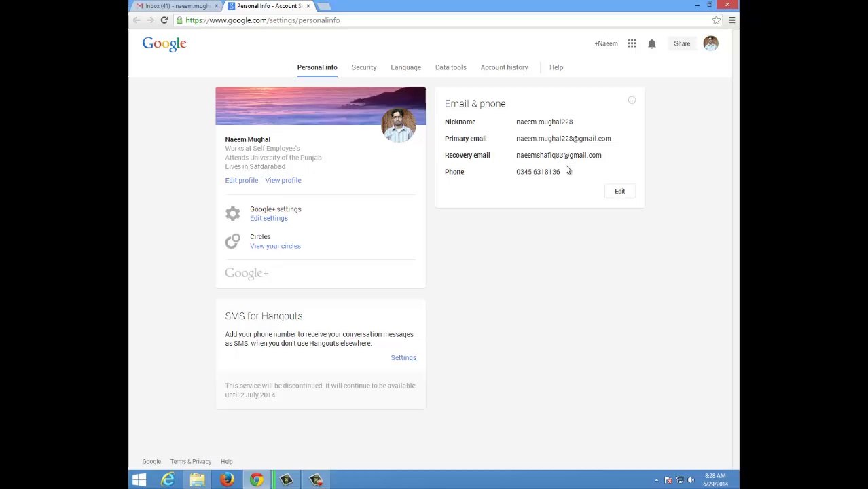Switch to the Gmail Inbox browser tab

(x=177, y=6)
